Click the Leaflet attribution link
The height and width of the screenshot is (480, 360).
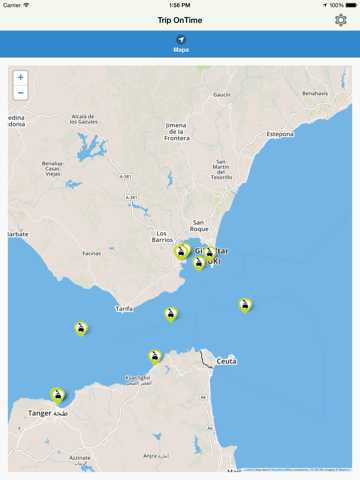[249, 470]
